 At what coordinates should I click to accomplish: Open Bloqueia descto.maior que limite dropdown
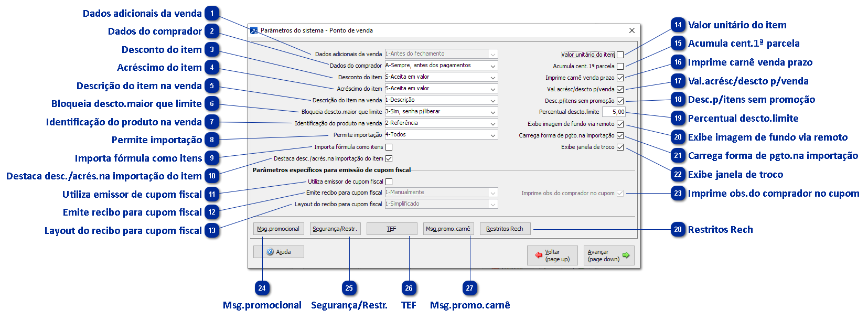(441, 112)
